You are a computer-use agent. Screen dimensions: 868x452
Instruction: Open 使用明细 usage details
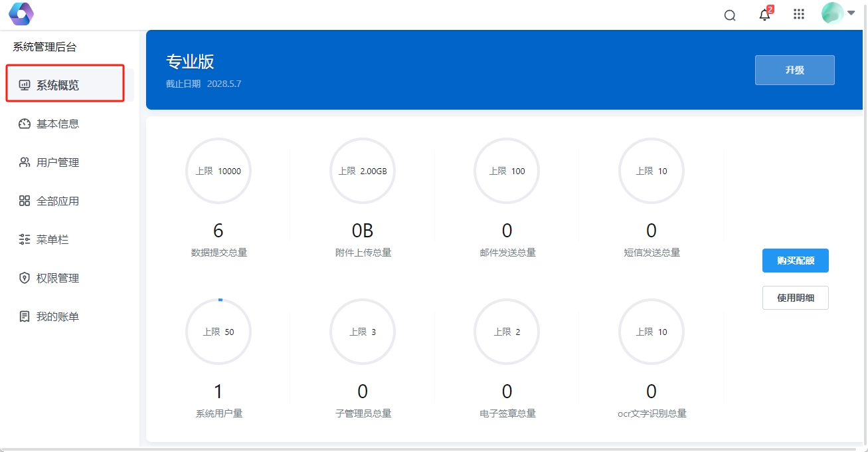coord(795,298)
